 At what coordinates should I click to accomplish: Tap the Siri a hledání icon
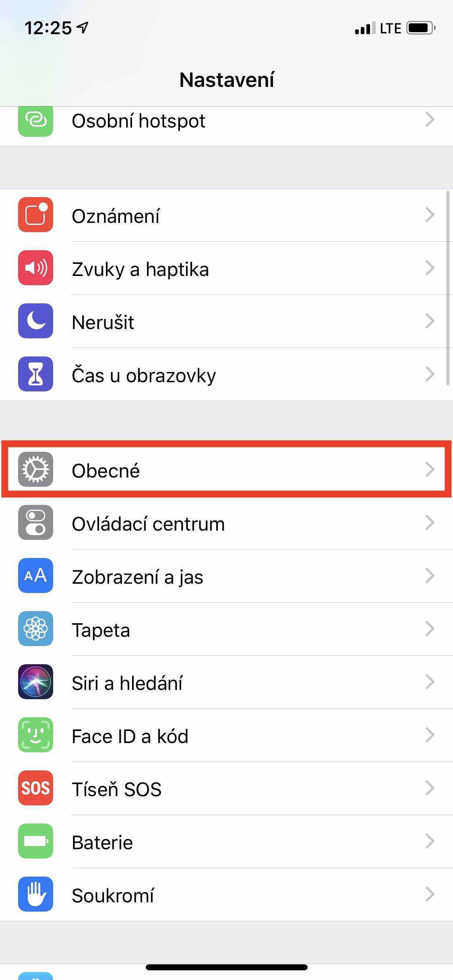pyautogui.click(x=35, y=681)
